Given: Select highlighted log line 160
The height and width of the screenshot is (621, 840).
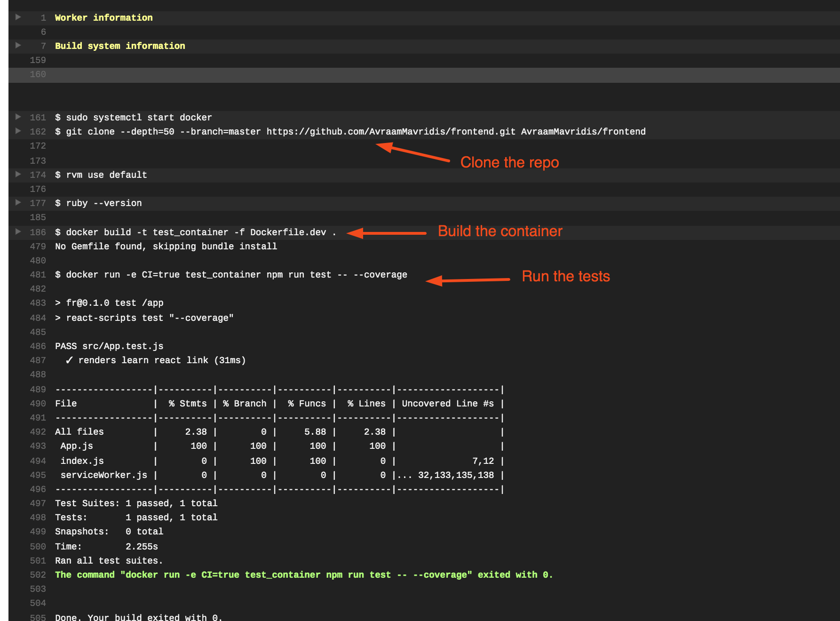Looking at the screenshot, I should pyautogui.click(x=424, y=75).
